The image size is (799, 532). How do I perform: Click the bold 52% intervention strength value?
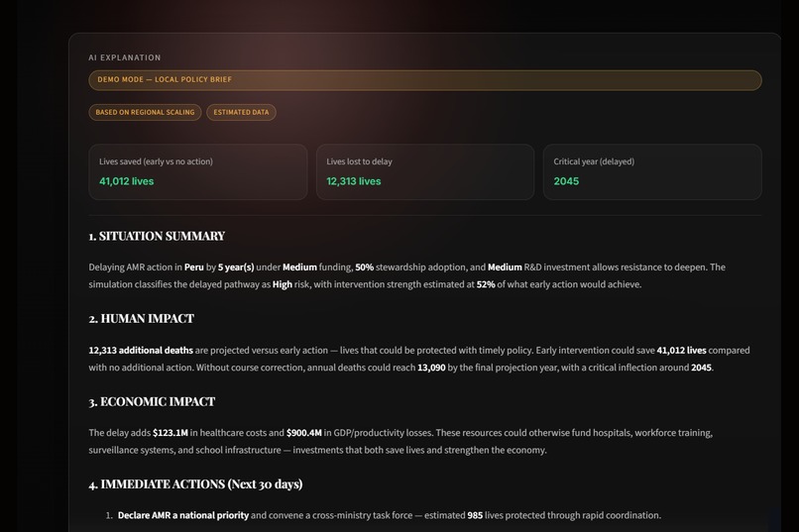[x=486, y=284]
